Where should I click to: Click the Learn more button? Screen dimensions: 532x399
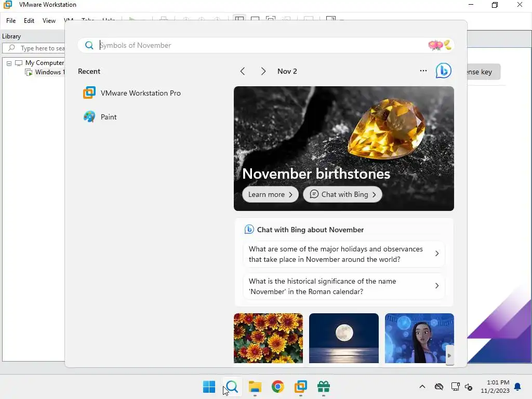270,194
